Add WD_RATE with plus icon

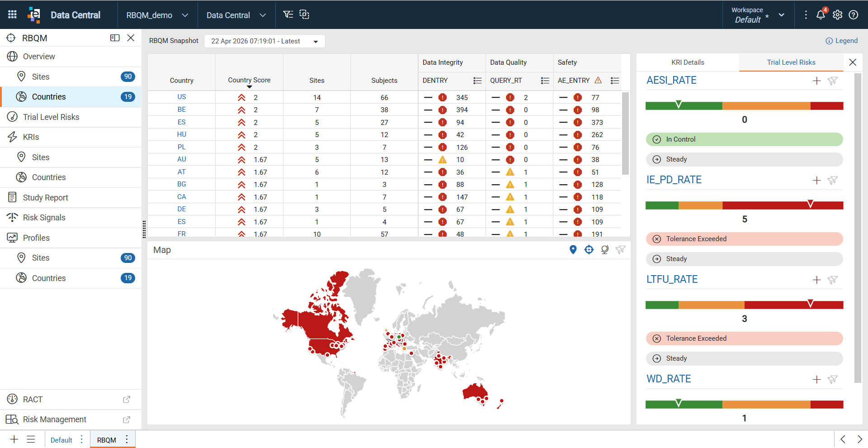point(816,380)
